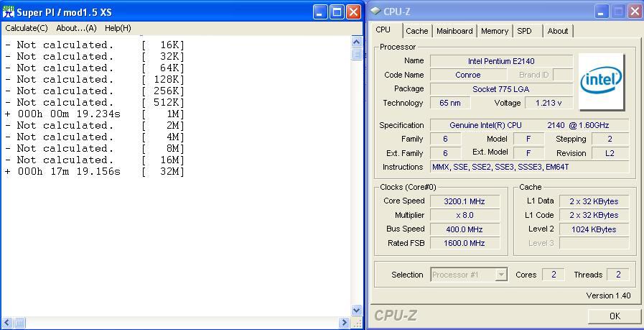Click the Technology value '65 nm'

pyautogui.click(x=450, y=103)
